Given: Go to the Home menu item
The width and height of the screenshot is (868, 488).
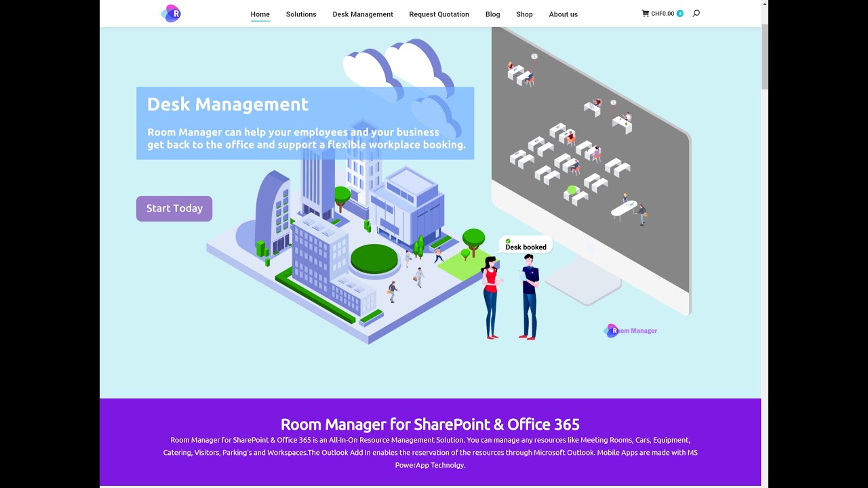Looking at the screenshot, I should click(260, 14).
